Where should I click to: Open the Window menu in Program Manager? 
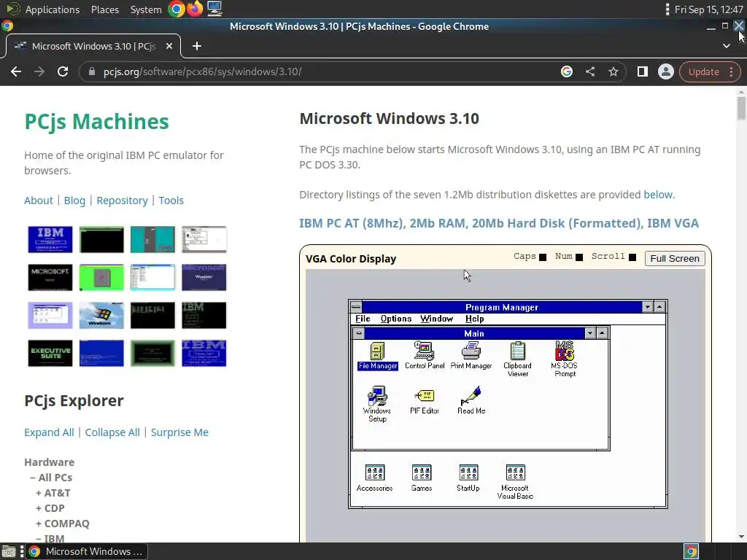pos(436,319)
